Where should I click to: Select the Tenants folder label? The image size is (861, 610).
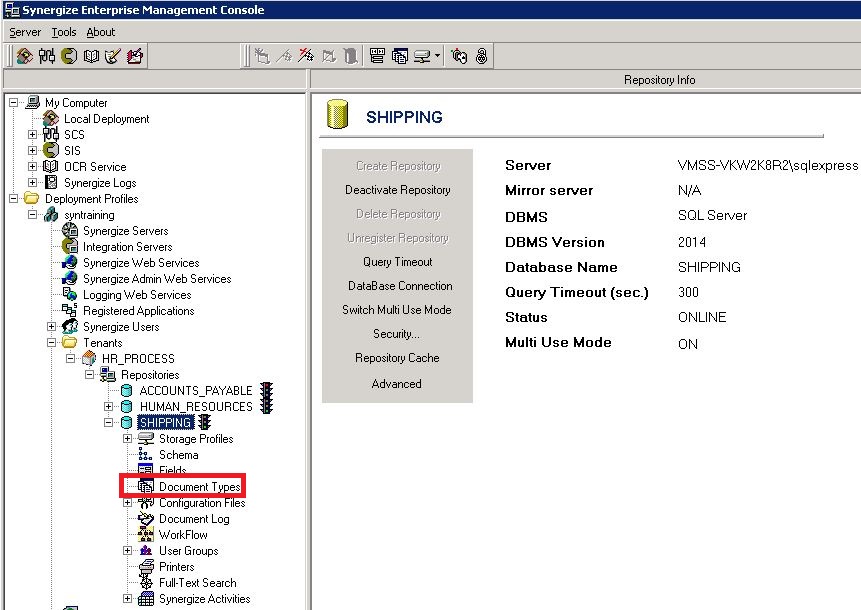103,343
